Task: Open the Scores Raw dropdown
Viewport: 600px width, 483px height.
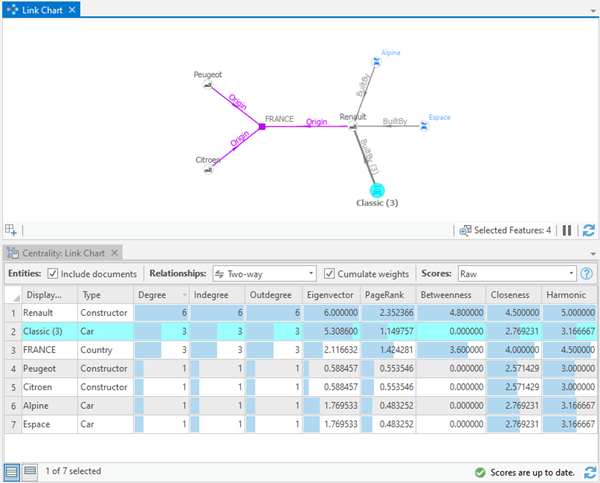Action: tap(516, 273)
